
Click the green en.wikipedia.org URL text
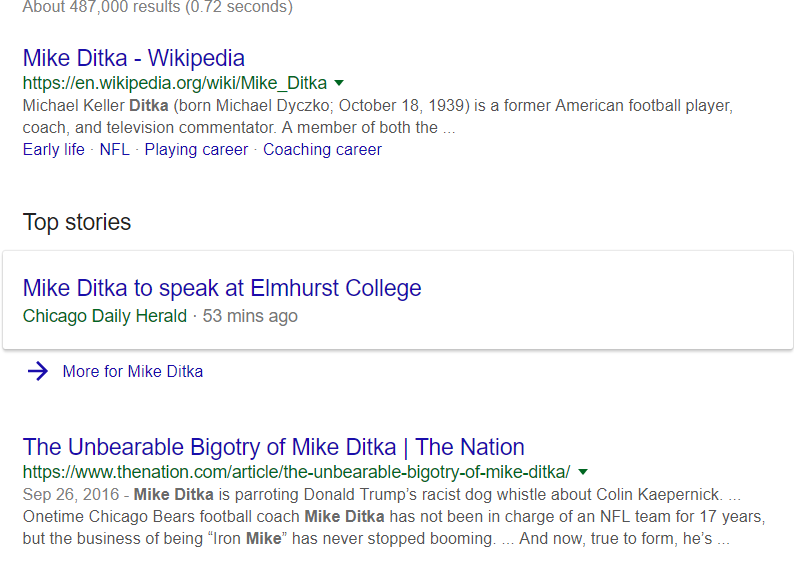click(x=175, y=83)
